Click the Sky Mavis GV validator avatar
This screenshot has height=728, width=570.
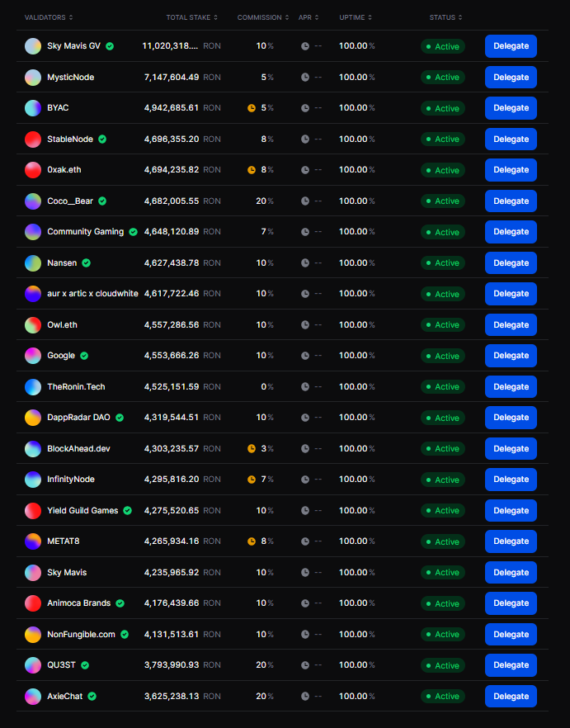click(x=31, y=46)
